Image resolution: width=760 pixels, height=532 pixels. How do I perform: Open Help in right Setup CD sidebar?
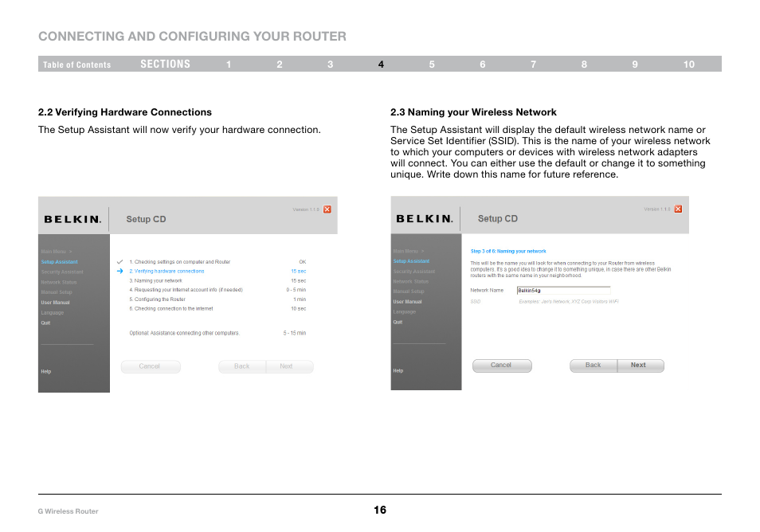pos(398,370)
